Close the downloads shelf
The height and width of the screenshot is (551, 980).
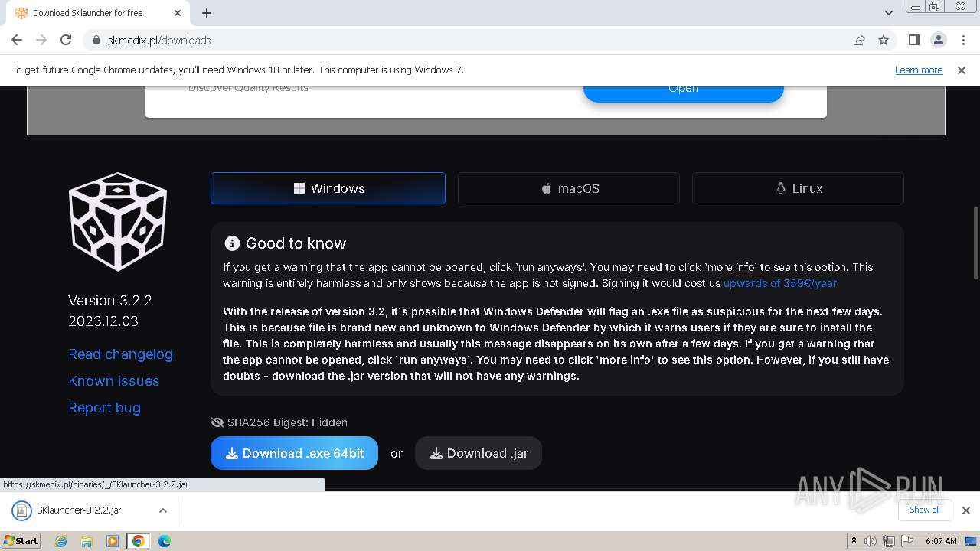coord(965,510)
